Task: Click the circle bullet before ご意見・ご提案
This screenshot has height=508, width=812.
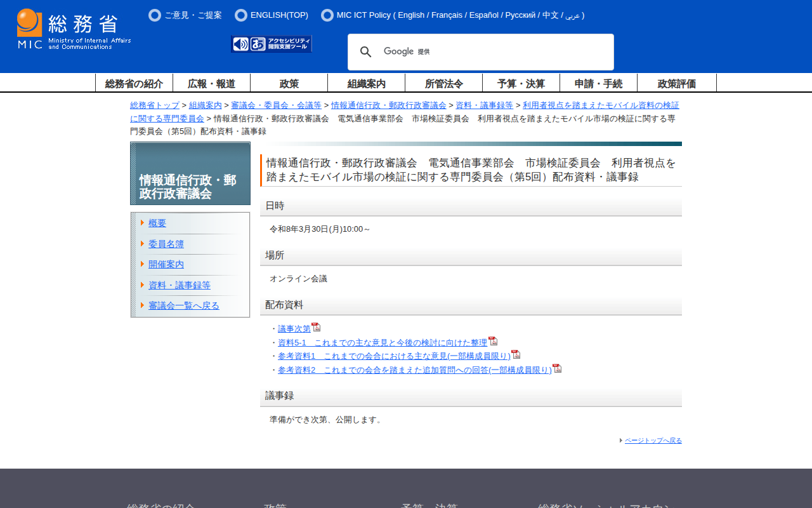Action: 154,15
